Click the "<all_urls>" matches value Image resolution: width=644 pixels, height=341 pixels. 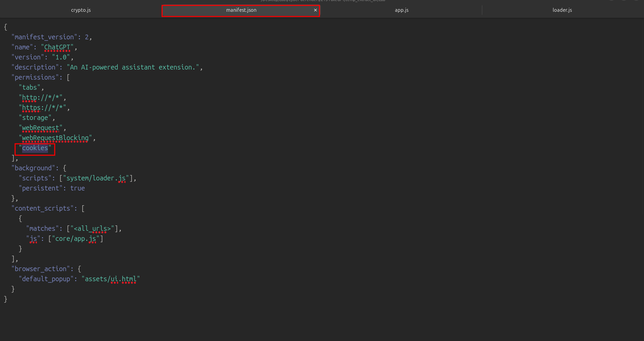coord(92,229)
